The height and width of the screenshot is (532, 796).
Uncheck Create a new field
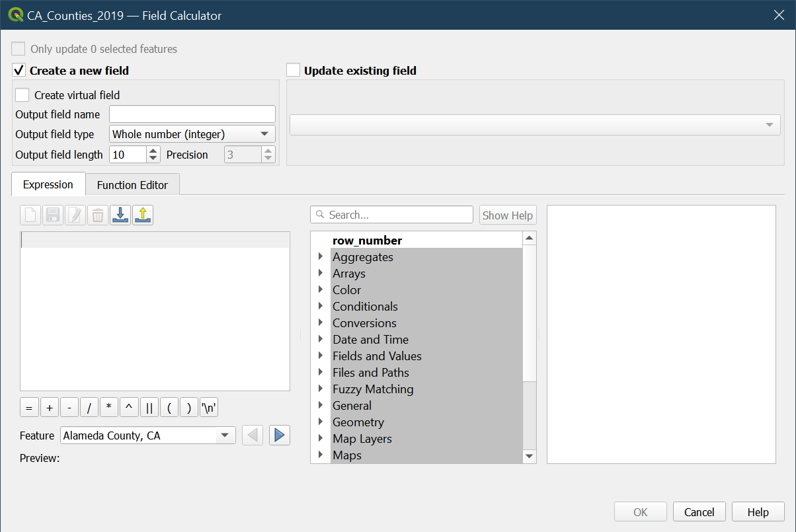pos(19,70)
